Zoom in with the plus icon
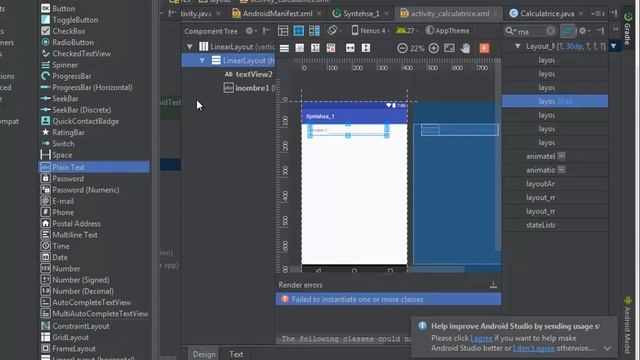 coord(433,48)
